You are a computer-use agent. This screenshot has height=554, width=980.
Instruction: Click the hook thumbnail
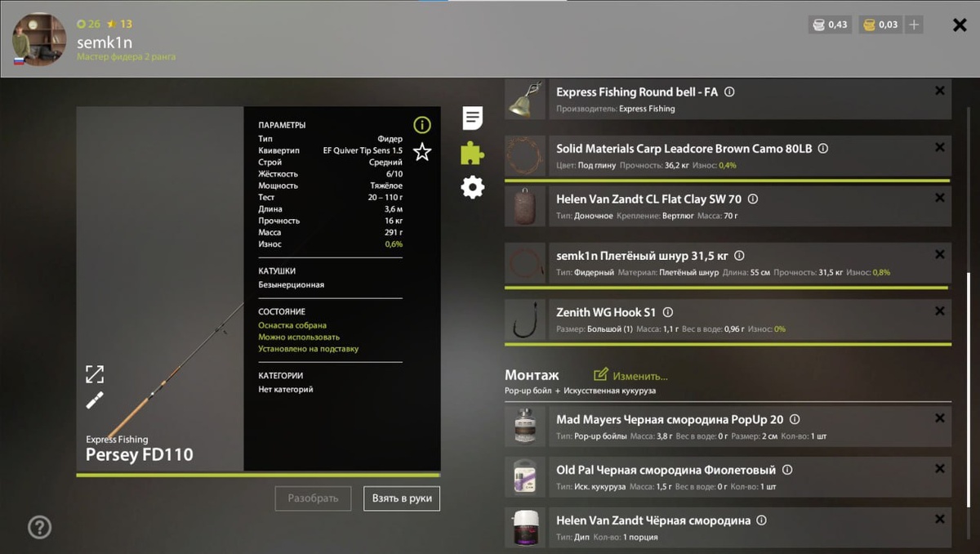(x=524, y=319)
